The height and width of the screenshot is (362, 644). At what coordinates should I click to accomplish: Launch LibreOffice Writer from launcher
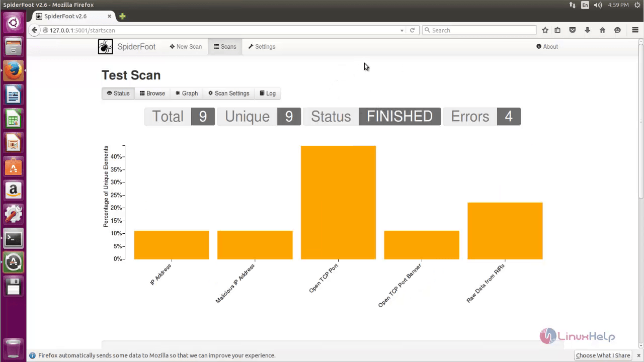point(13,95)
